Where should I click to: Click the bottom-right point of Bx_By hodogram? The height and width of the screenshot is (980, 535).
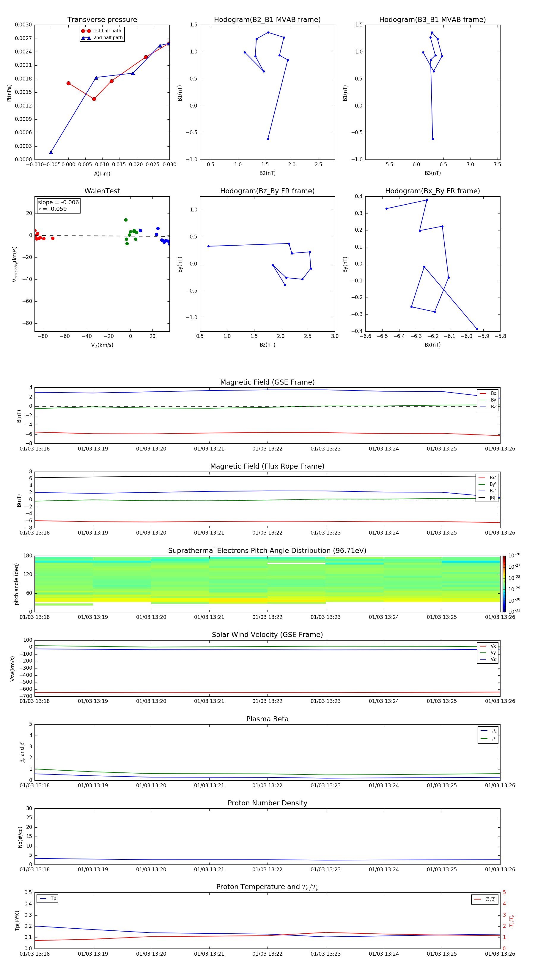477,329
